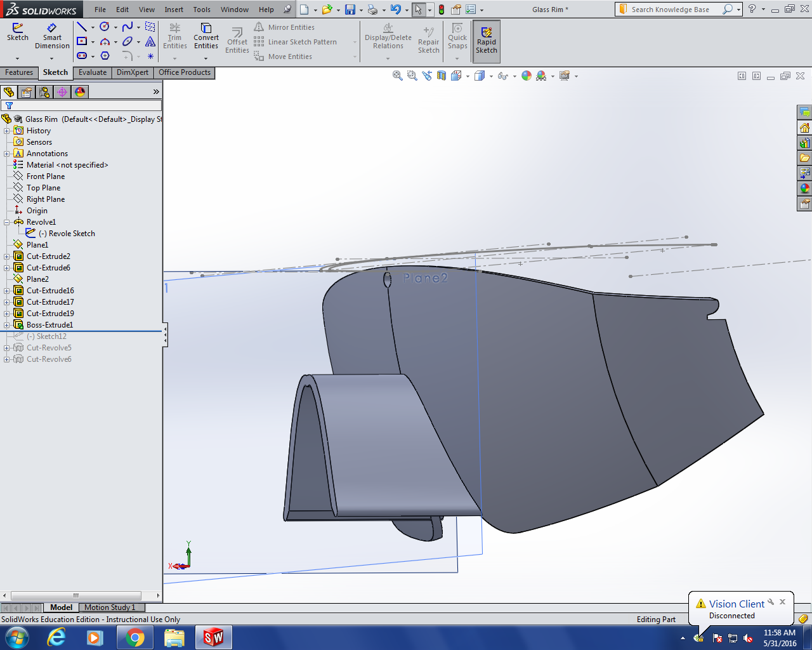Click the Rebuild traffic light icon
Screen dimensions: 812x650
[442, 10]
